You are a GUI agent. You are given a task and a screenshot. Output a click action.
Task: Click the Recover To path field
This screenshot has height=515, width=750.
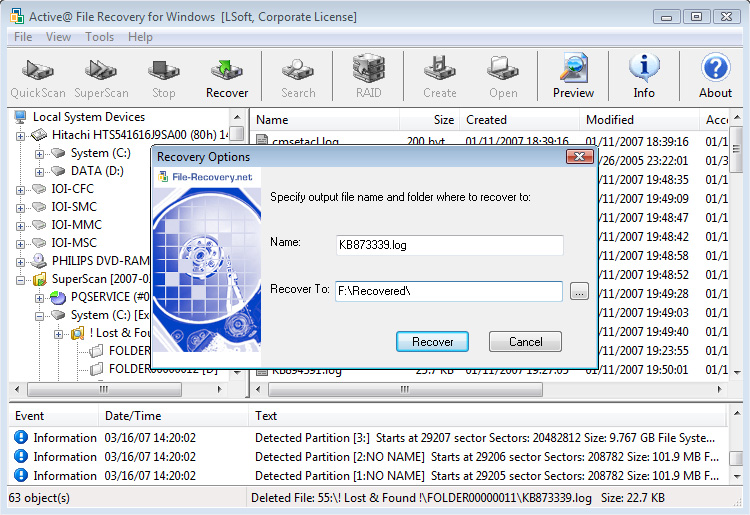point(449,291)
